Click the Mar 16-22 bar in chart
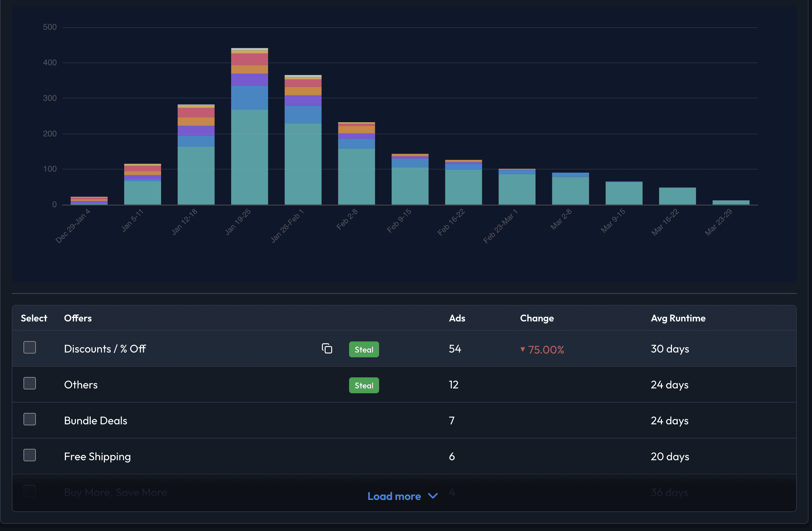The width and height of the screenshot is (812, 531). click(677, 196)
